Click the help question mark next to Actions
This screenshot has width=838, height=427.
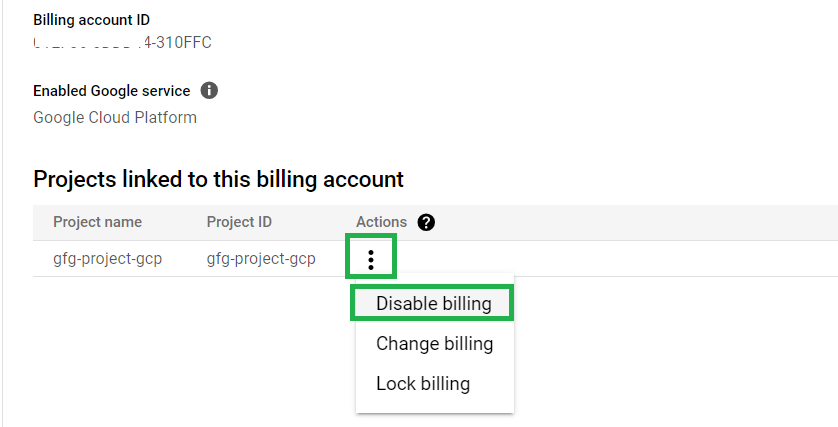pos(426,222)
